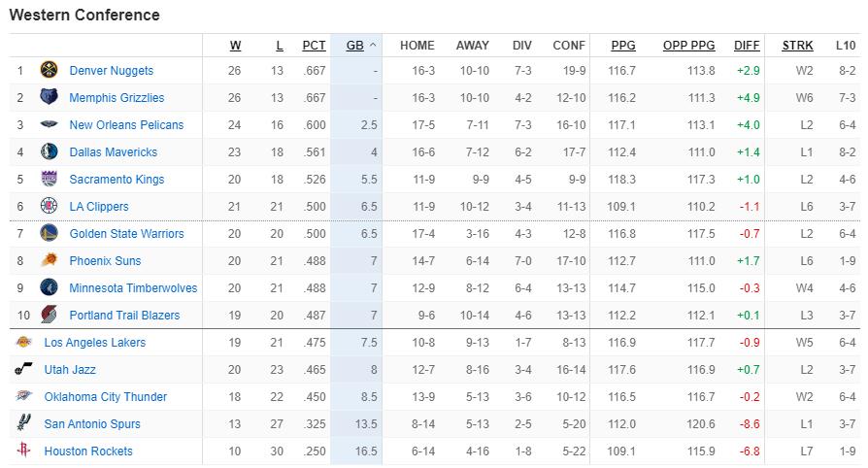The image size is (868, 468).
Task: Open Los Angeles Lakers team link
Action: click(94, 343)
